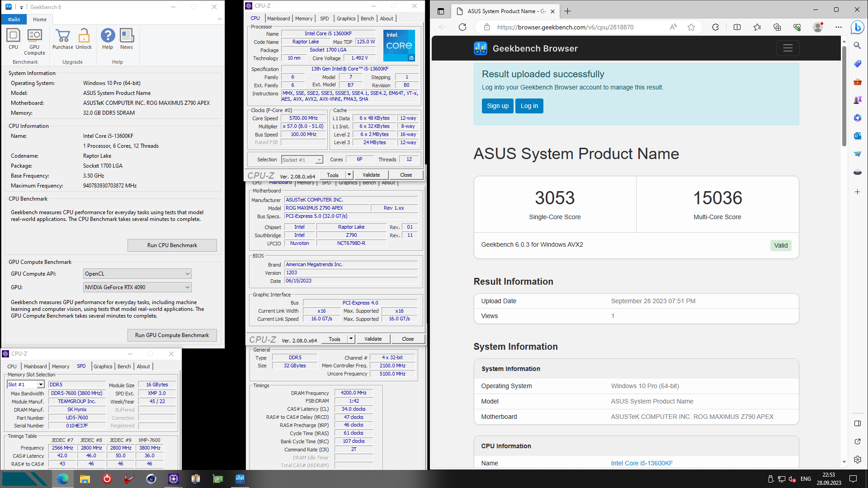Open the Файл menu in Geekbench
Image resolution: width=868 pixels, height=488 pixels.
tap(14, 19)
